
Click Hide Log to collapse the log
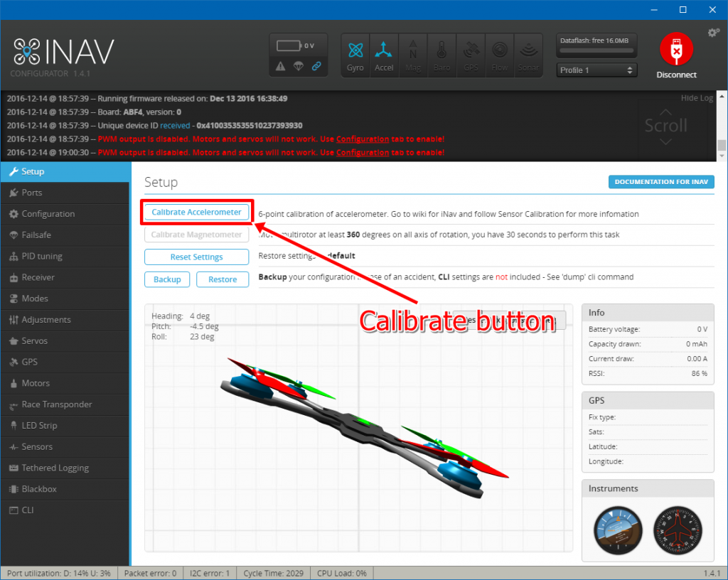tap(696, 98)
